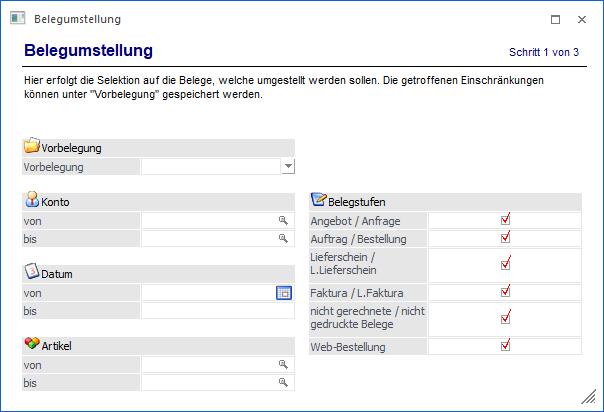Uncheck nicht gerechnete / nicht gedruckte Belege
Viewport: 604px width, 412px height.
505,318
